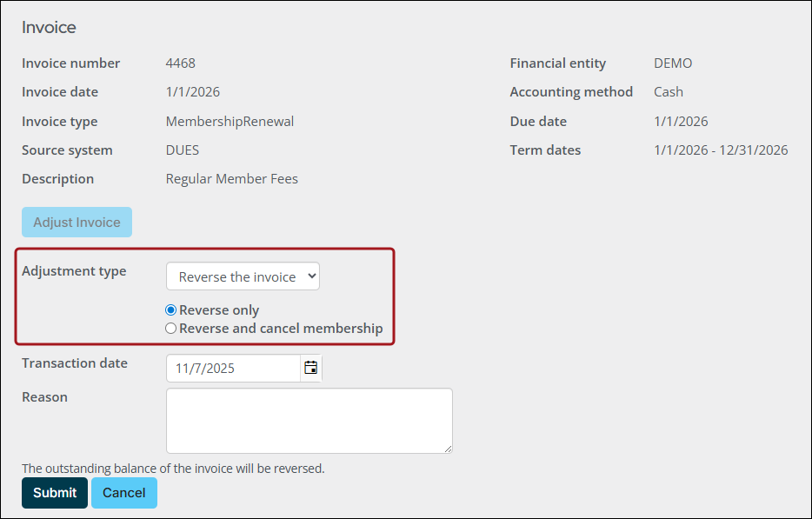The width and height of the screenshot is (812, 519).
Task: Click the Regular Member Fees description
Action: point(231,178)
